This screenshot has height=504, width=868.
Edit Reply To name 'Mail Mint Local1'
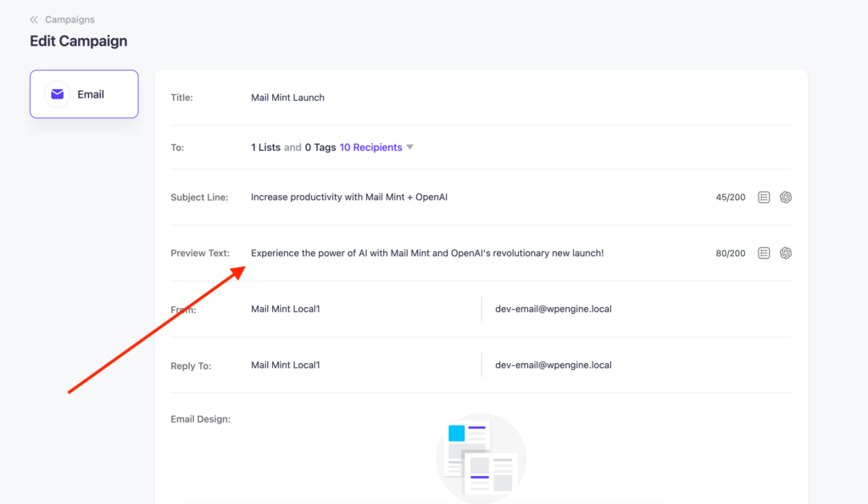[x=286, y=365]
